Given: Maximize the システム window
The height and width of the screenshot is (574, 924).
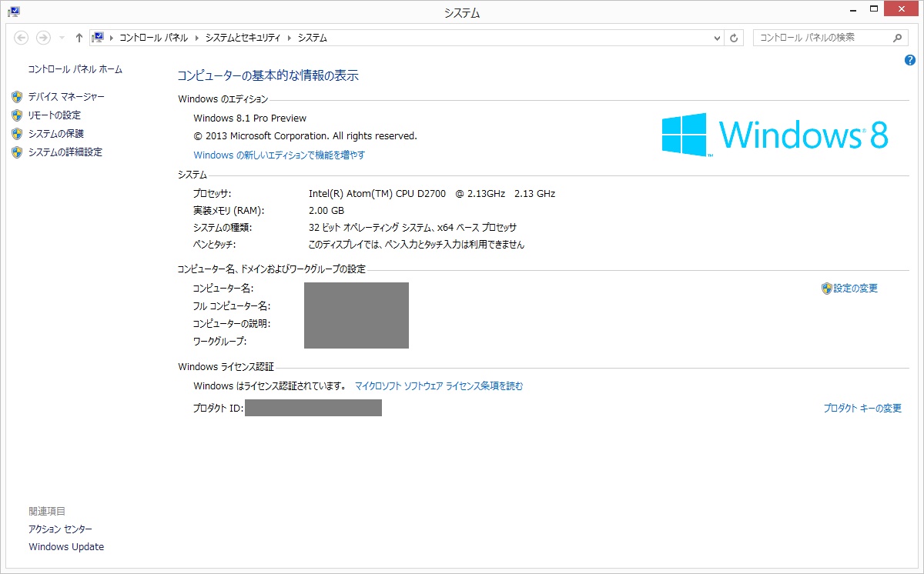Looking at the screenshot, I should [873, 9].
